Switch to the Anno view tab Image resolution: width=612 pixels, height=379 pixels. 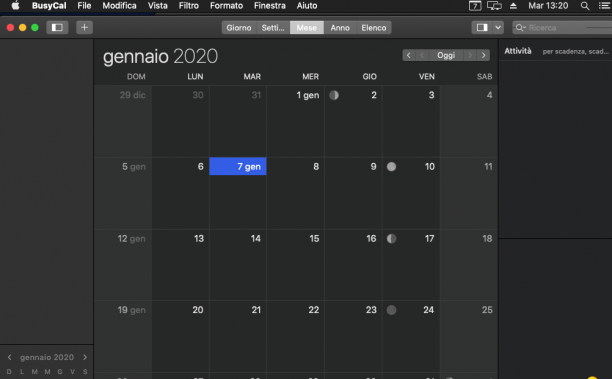pyautogui.click(x=340, y=28)
